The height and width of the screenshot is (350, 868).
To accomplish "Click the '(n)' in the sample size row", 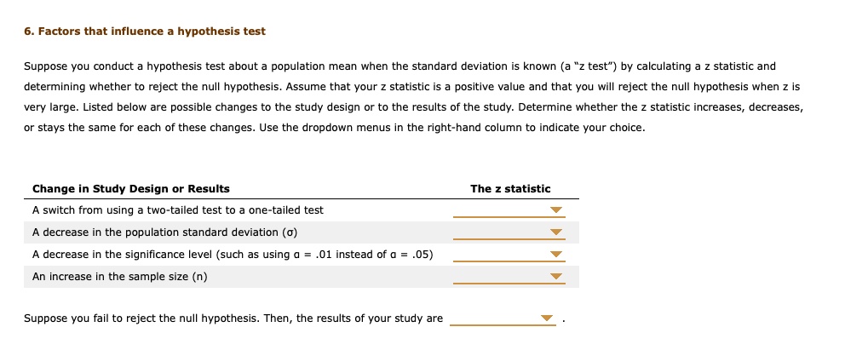I will pyautogui.click(x=199, y=277).
